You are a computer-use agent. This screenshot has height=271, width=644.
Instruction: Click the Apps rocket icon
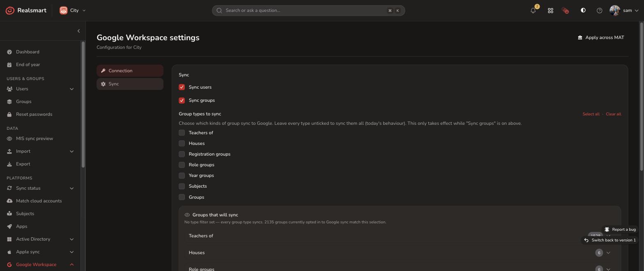point(9,226)
